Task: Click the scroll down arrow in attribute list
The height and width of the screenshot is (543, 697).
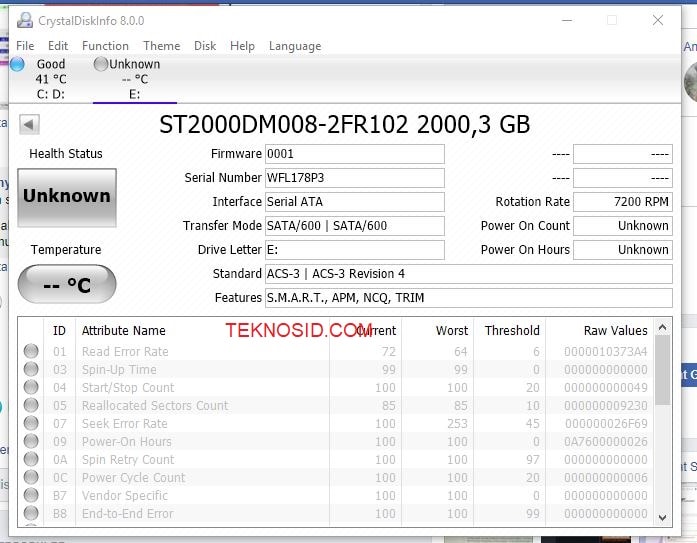Action: [x=662, y=518]
